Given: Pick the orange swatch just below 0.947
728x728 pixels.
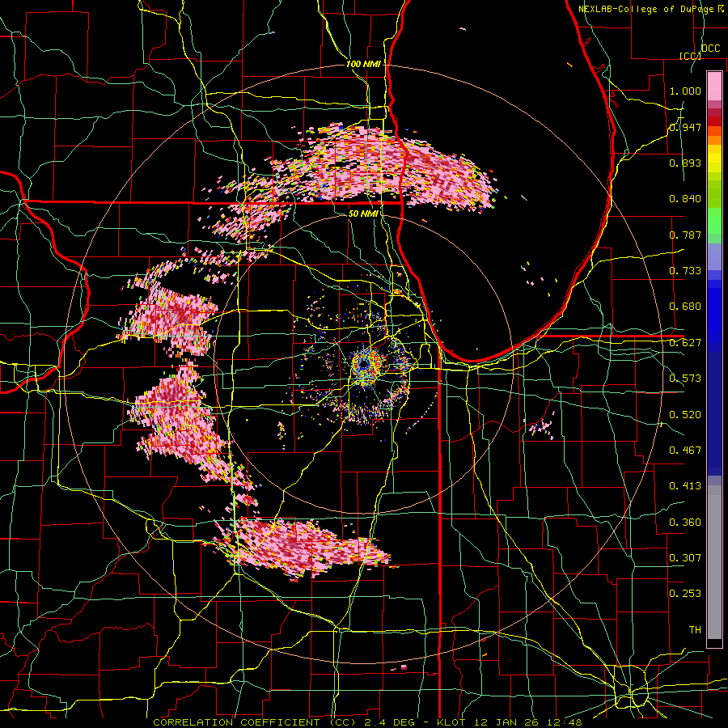Looking at the screenshot, I should 714,131.
